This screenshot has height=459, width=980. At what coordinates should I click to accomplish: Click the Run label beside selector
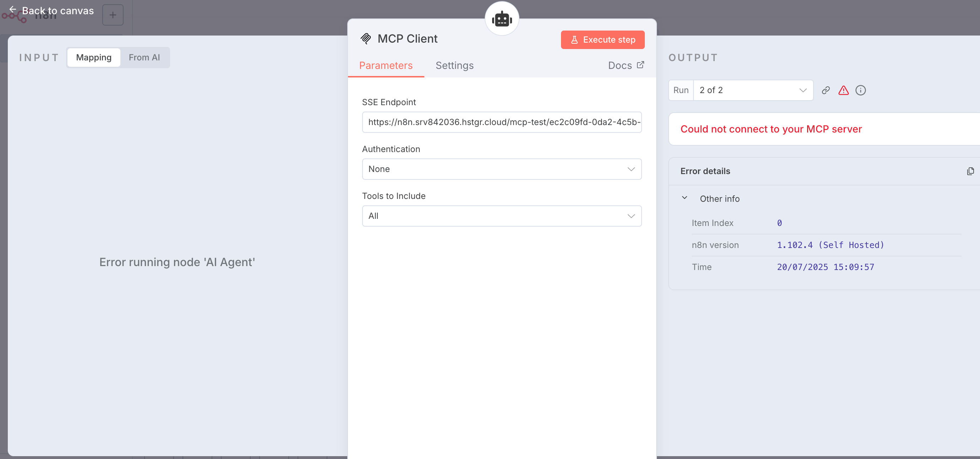tap(681, 90)
